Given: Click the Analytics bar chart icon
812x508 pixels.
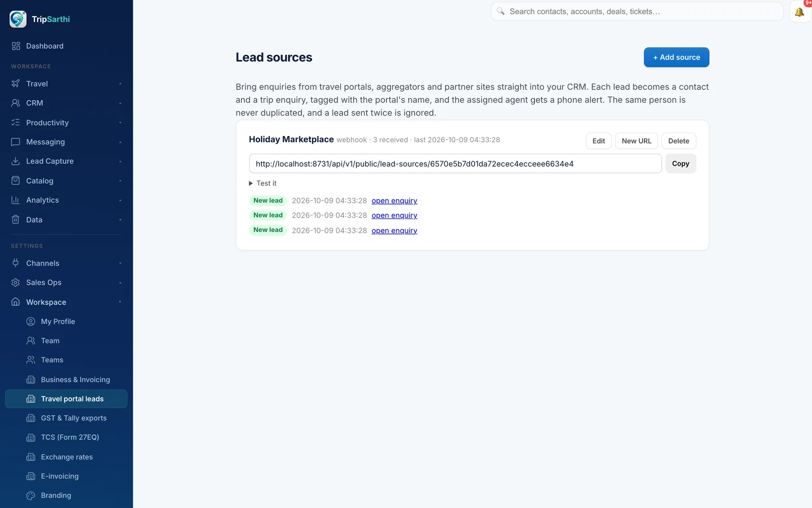Looking at the screenshot, I should pyautogui.click(x=16, y=200).
